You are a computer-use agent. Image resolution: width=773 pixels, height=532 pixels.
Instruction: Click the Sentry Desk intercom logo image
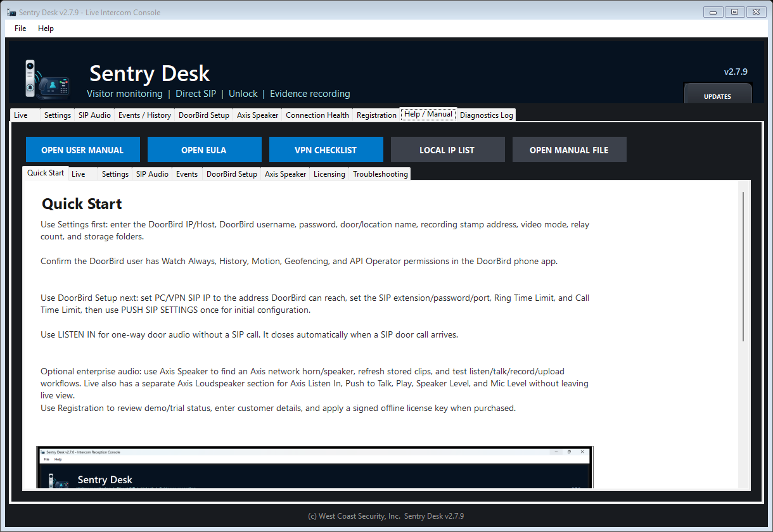click(47, 79)
